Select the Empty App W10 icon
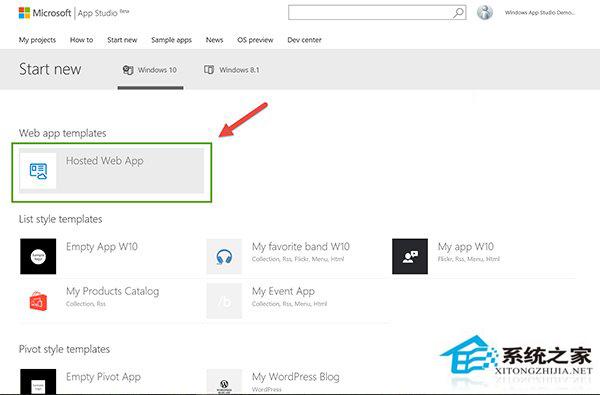The height and width of the screenshot is (395, 600). click(x=38, y=256)
